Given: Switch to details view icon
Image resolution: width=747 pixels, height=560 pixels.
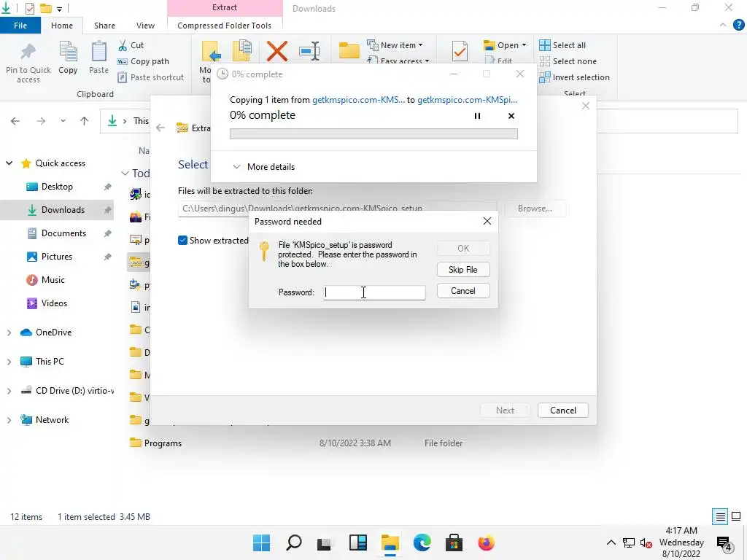Looking at the screenshot, I should [x=720, y=517].
